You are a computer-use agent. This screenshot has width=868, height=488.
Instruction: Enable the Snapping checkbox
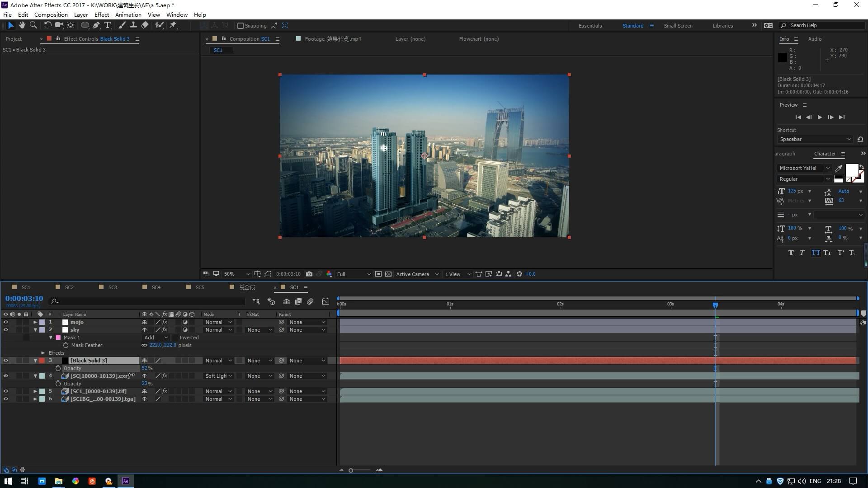pyautogui.click(x=241, y=26)
